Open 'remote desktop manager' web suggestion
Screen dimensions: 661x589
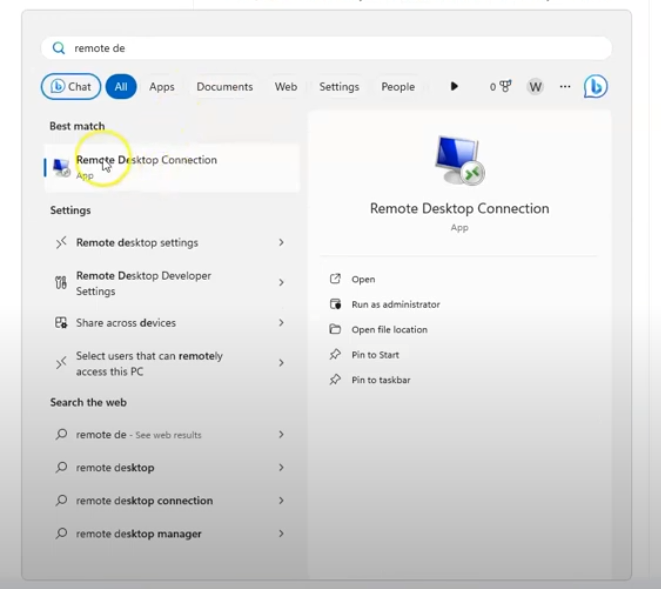coord(172,533)
